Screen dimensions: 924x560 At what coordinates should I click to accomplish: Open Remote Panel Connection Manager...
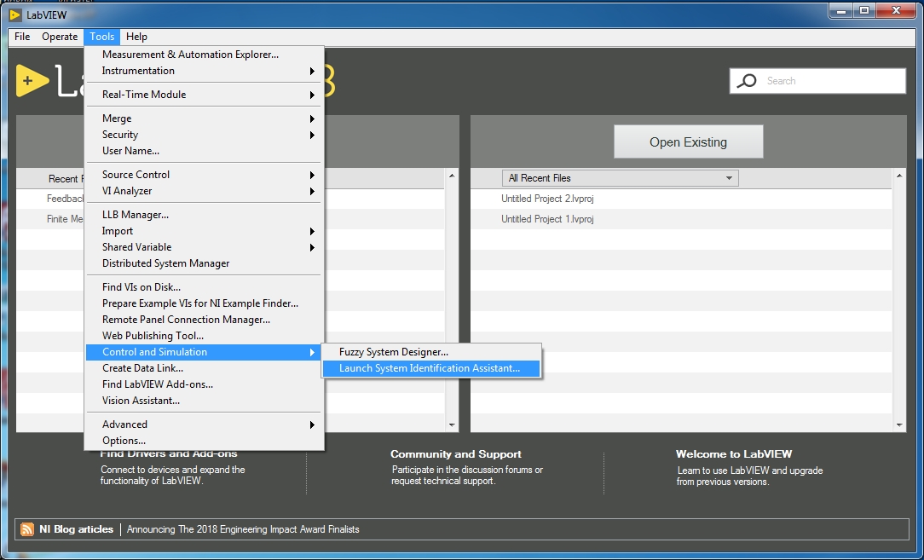[204, 320]
